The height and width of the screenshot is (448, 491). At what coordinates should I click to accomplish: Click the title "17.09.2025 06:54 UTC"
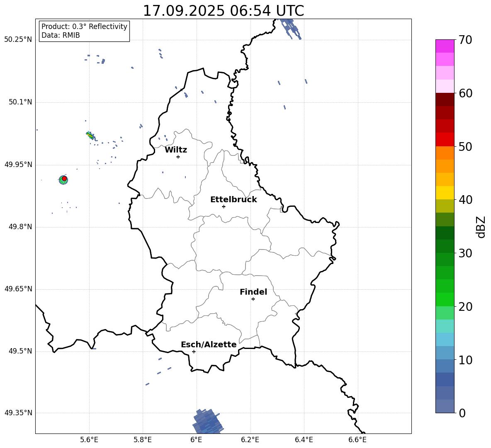point(223,11)
